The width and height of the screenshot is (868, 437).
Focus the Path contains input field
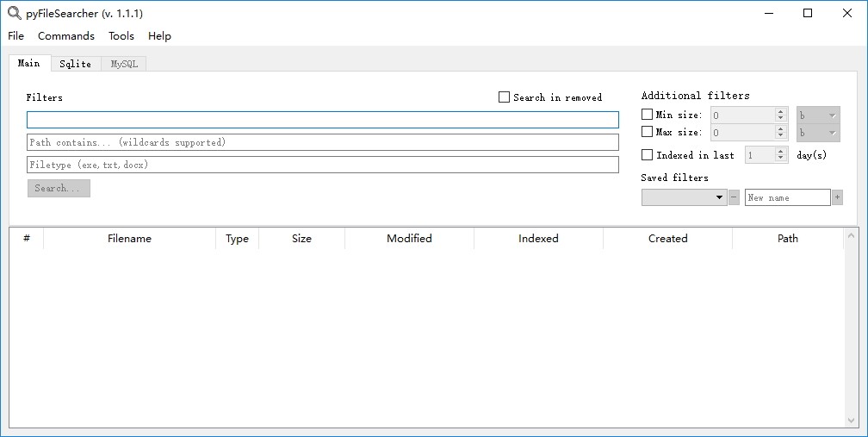323,142
